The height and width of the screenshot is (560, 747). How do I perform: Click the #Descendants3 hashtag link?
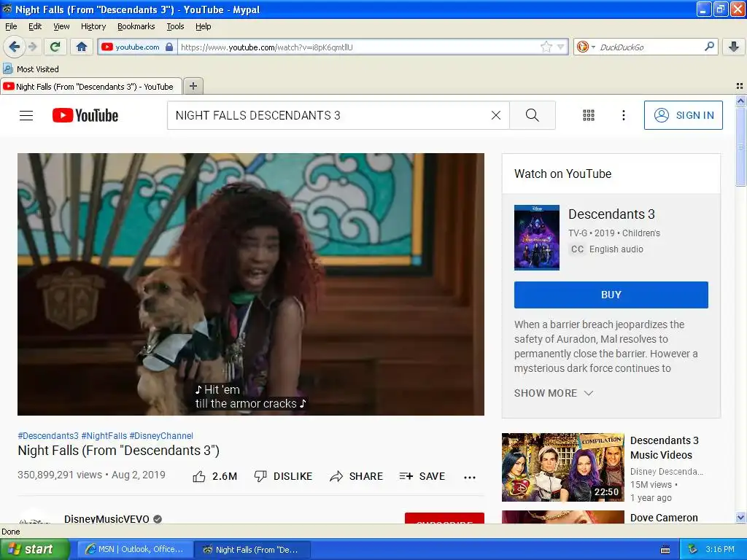tap(47, 436)
